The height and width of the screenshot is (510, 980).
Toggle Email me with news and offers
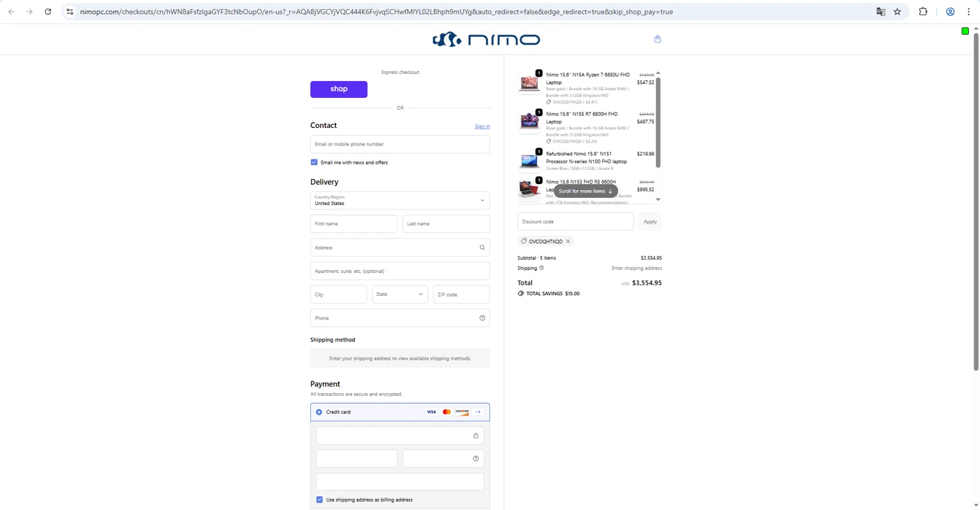coord(314,162)
